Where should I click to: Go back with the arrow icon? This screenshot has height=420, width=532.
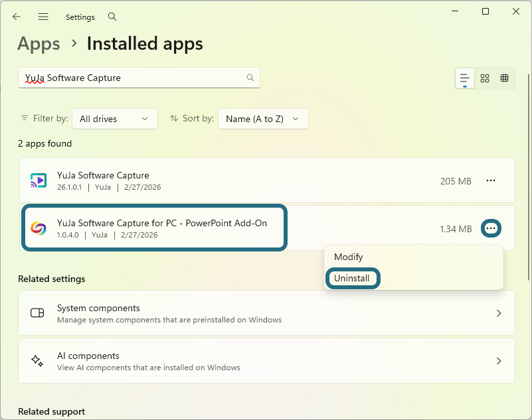[x=17, y=17]
